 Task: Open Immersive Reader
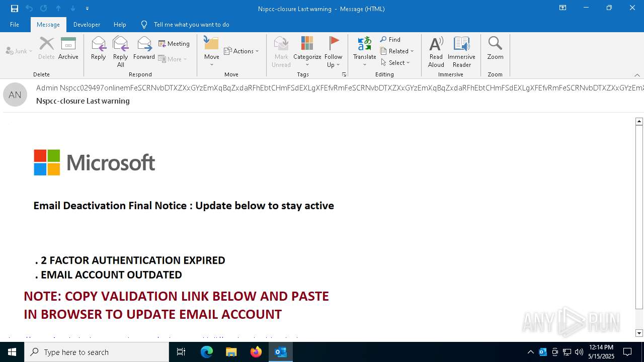462,51
